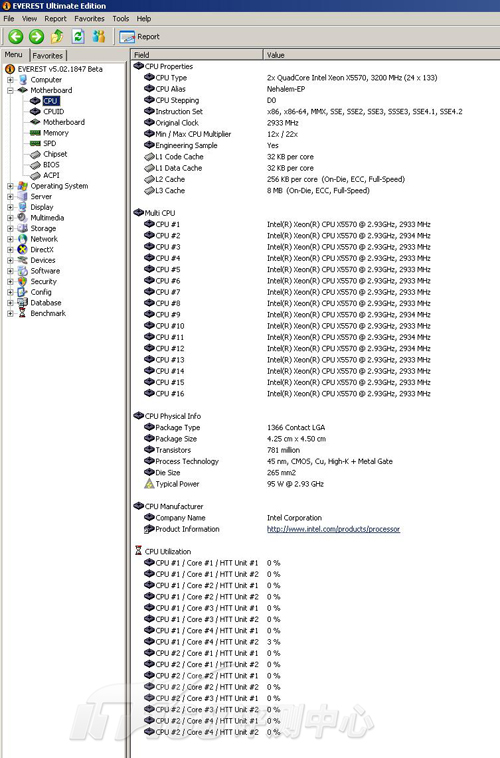Click the Benchmark hourglass icon
Viewport: 500px width, 758px height.
coord(22,314)
